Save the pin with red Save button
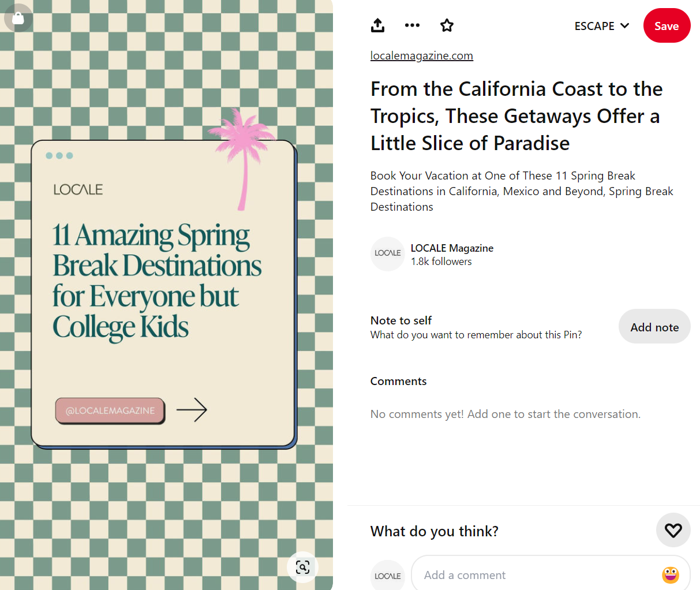 tap(667, 26)
